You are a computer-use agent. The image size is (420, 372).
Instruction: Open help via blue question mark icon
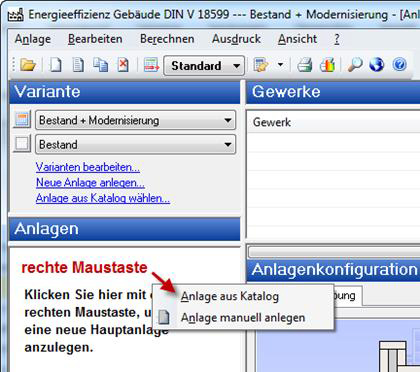(x=399, y=65)
